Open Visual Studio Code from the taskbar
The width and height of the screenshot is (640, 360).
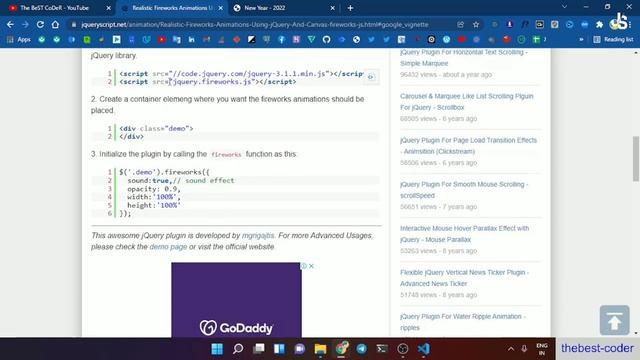click(424, 349)
